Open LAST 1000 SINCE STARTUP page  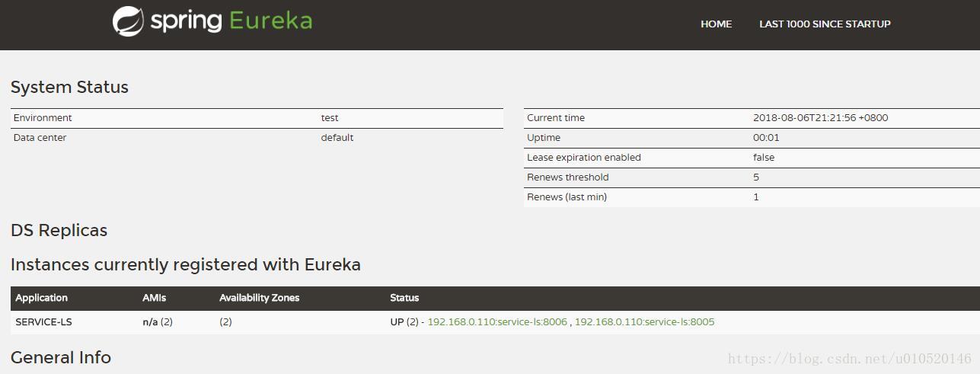[x=825, y=24]
